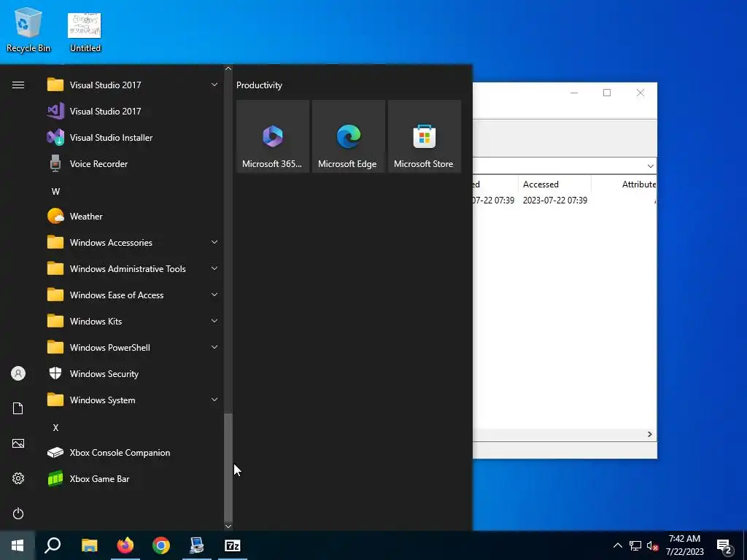This screenshot has height=560, width=747.
Task: Open the user account icon
Action: (x=18, y=373)
